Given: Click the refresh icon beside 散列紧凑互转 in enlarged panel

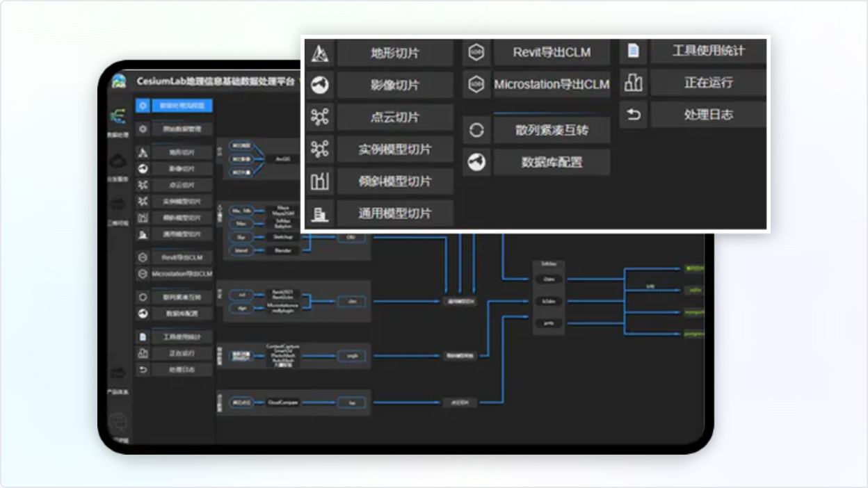Looking at the screenshot, I should click(476, 130).
